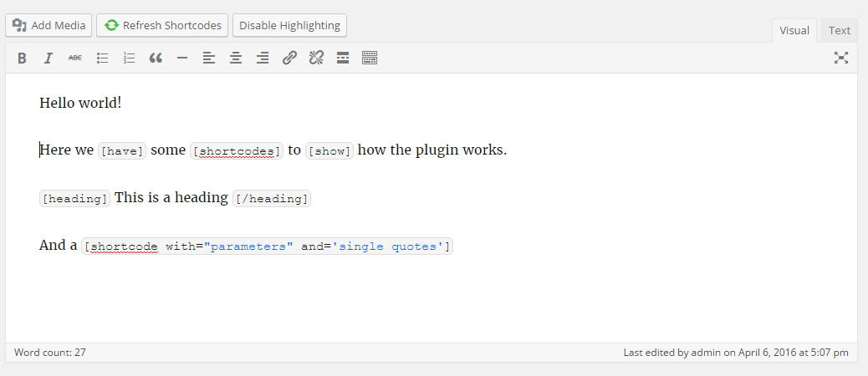Click the [shortcodes] shortcode
The height and width of the screenshot is (376, 868).
click(x=237, y=151)
